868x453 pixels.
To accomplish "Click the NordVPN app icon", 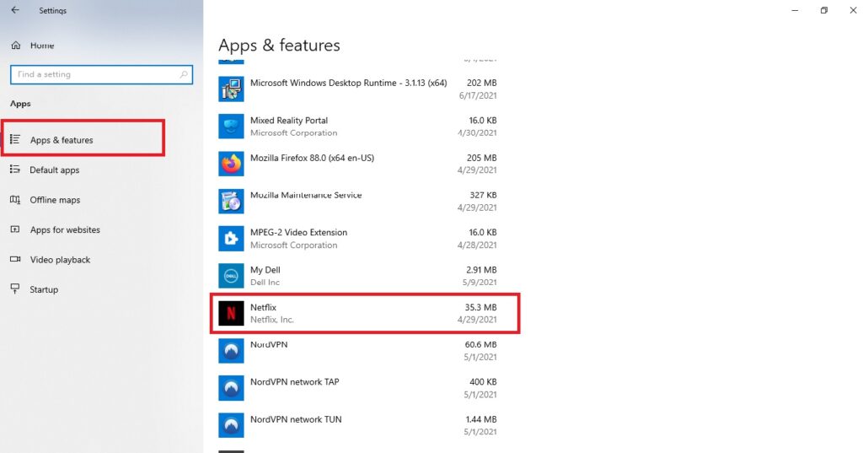I will 231,350.
